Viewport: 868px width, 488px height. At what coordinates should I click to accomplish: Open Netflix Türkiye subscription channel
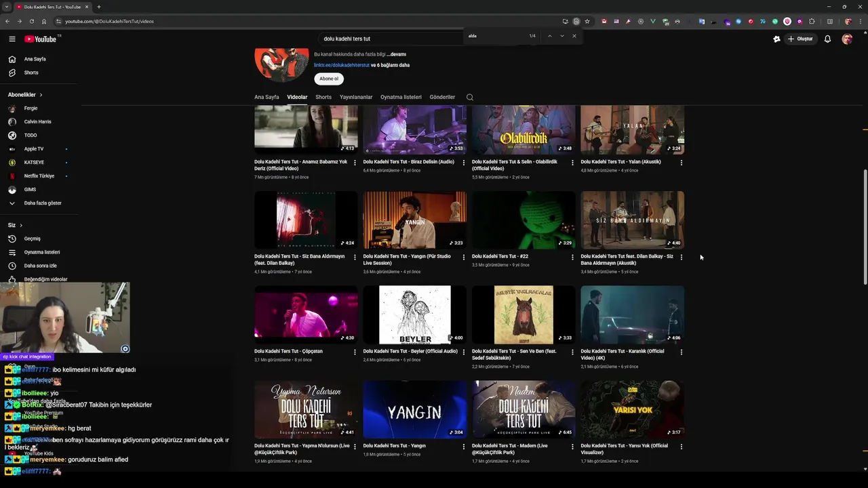[38, 176]
